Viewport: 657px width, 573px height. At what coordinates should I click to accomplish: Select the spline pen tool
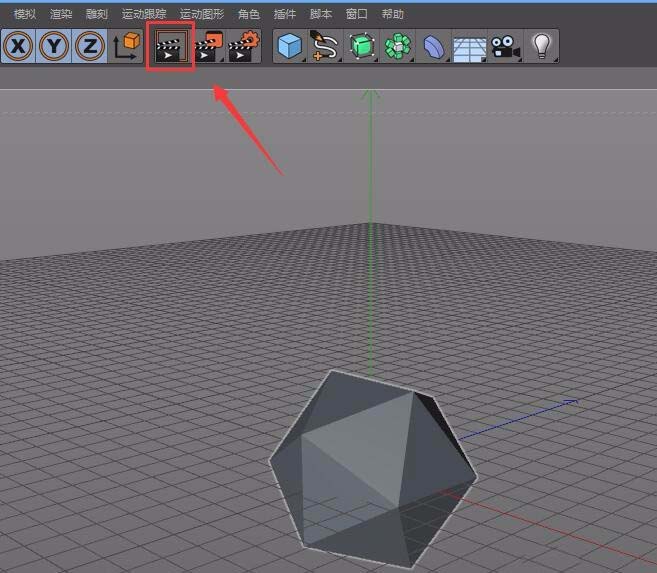click(325, 47)
